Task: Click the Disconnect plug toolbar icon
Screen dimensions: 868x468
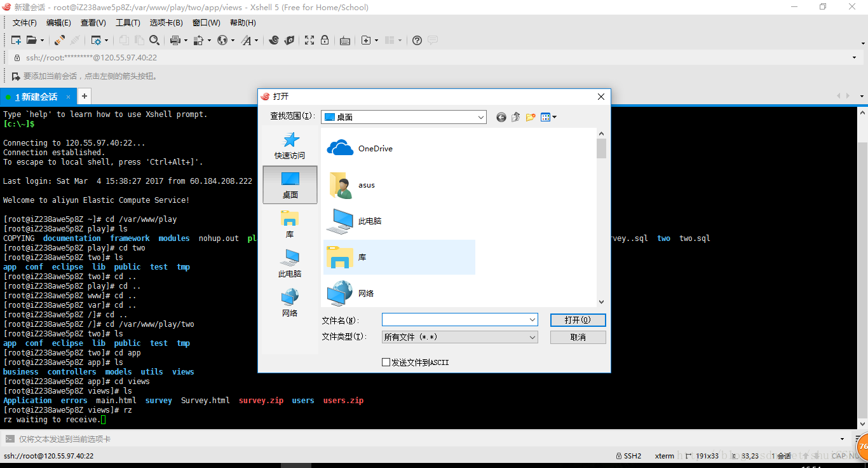Action: [75, 40]
